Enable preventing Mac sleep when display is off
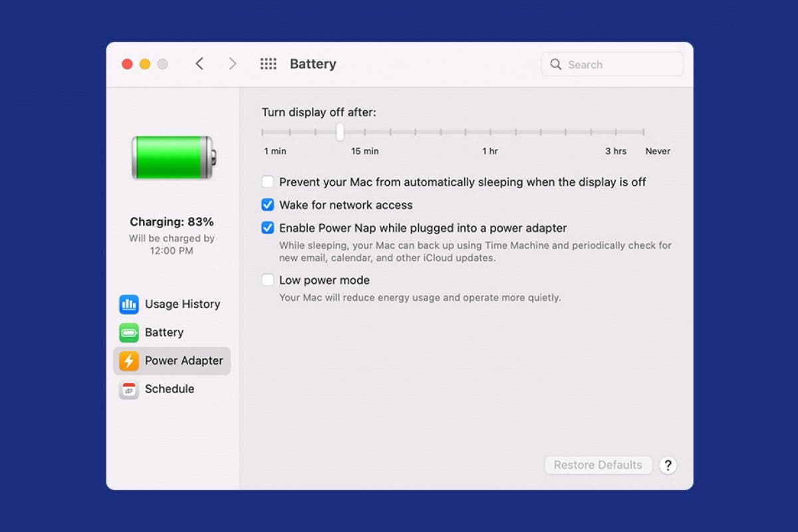This screenshot has height=532, width=798. [x=267, y=181]
